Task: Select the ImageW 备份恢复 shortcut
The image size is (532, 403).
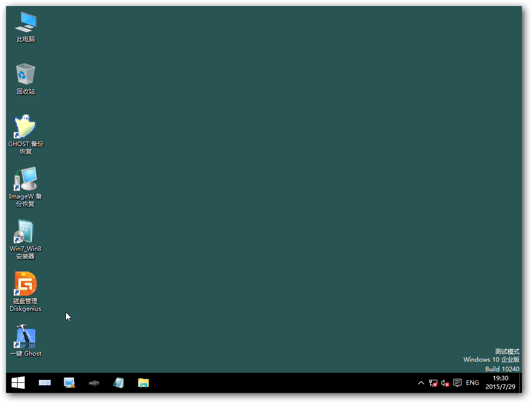Action: click(26, 187)
